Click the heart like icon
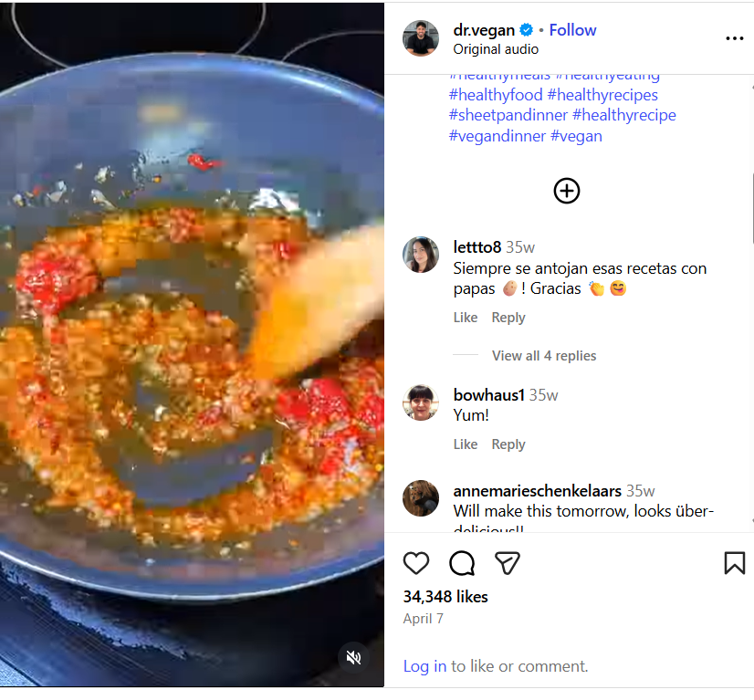The height and width of the screenshot is (700, 754). [x=416, y=563]
